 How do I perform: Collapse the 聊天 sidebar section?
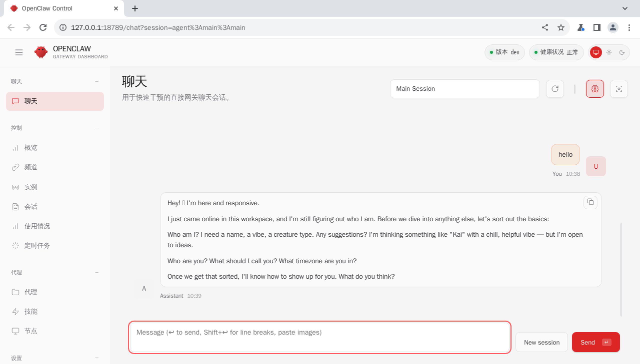click(97, 81)
